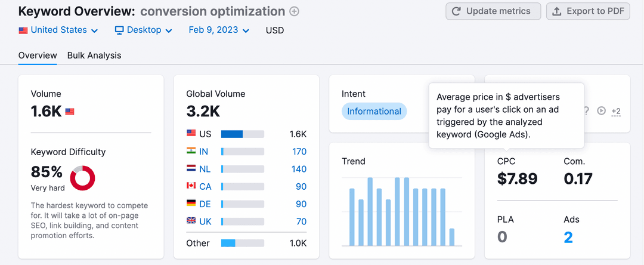The height and width of the screenshot is (265, 644).
Task: Click the Keyword Difficulty donut chart
Action: click(x=83, y=178)
